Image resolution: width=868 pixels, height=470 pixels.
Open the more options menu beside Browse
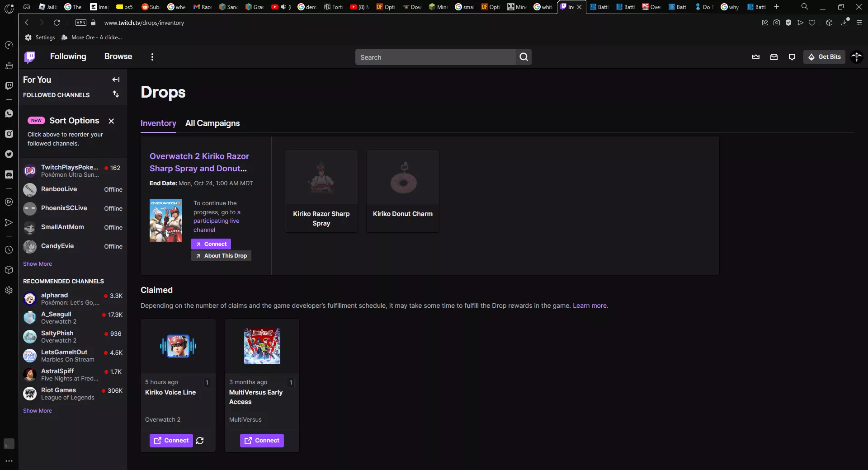152,57
